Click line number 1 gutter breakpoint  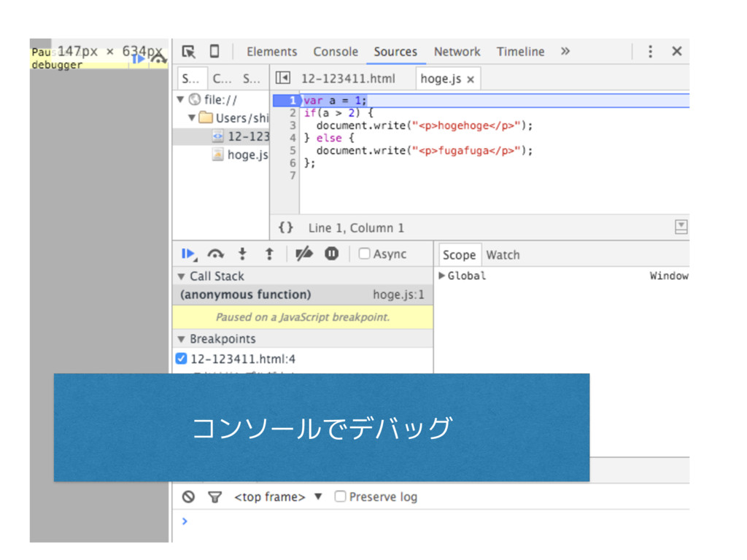292,101
